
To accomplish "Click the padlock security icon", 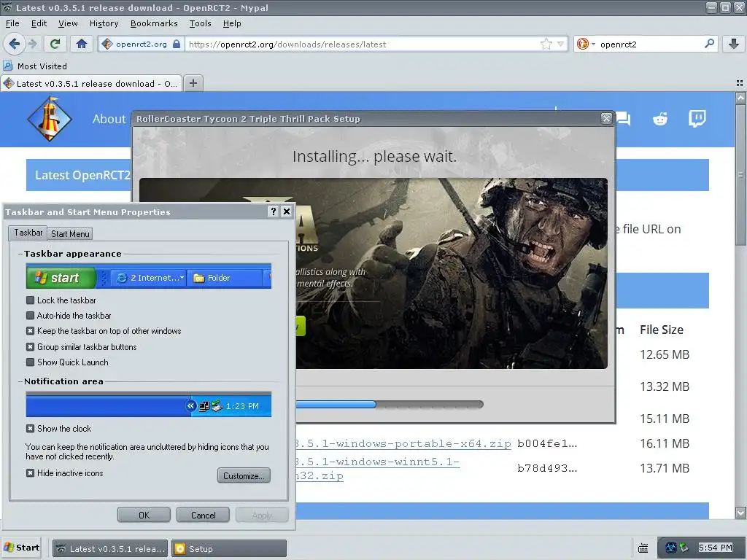I will pos(177,44).
